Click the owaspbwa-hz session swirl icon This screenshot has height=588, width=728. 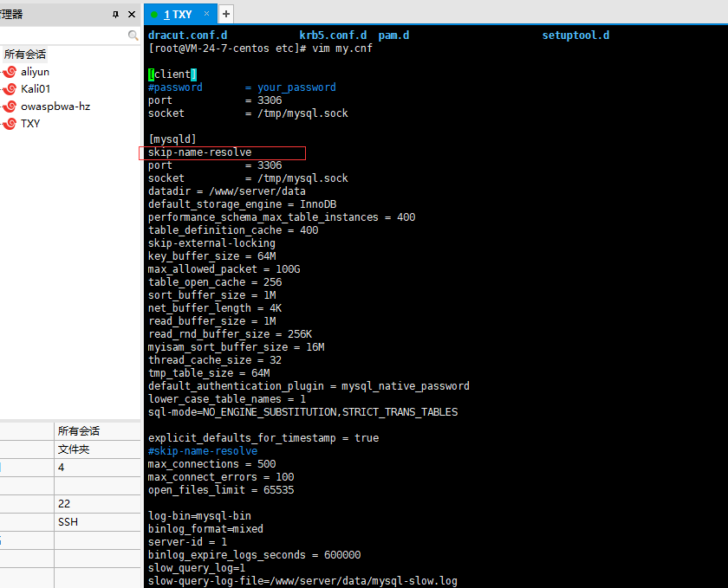click(x=10, y=107)
